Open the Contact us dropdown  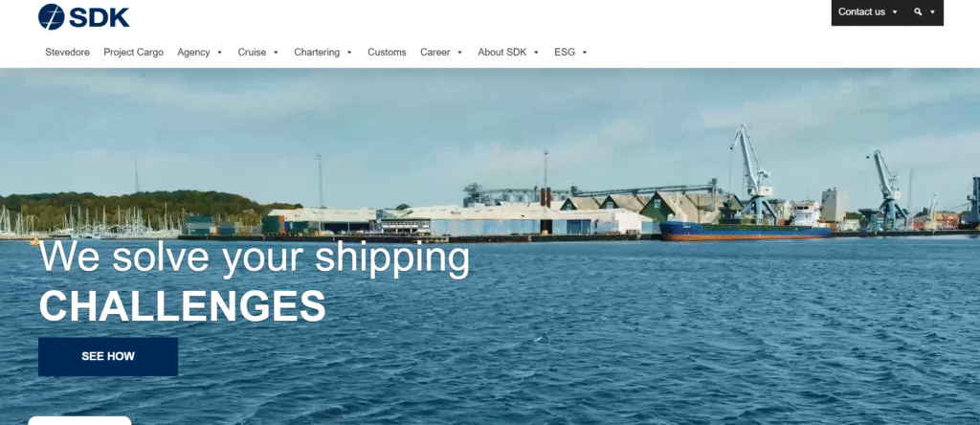[867, 11]
